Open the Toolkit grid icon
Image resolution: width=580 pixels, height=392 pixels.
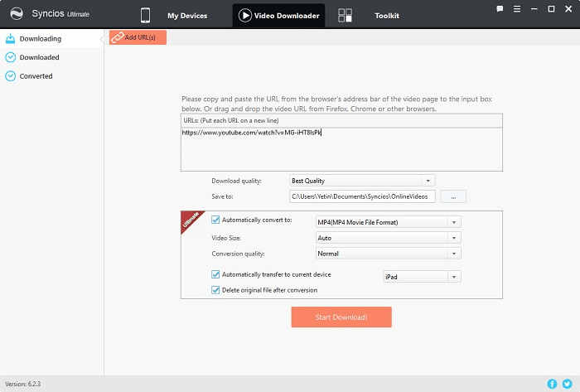(346, 15)
